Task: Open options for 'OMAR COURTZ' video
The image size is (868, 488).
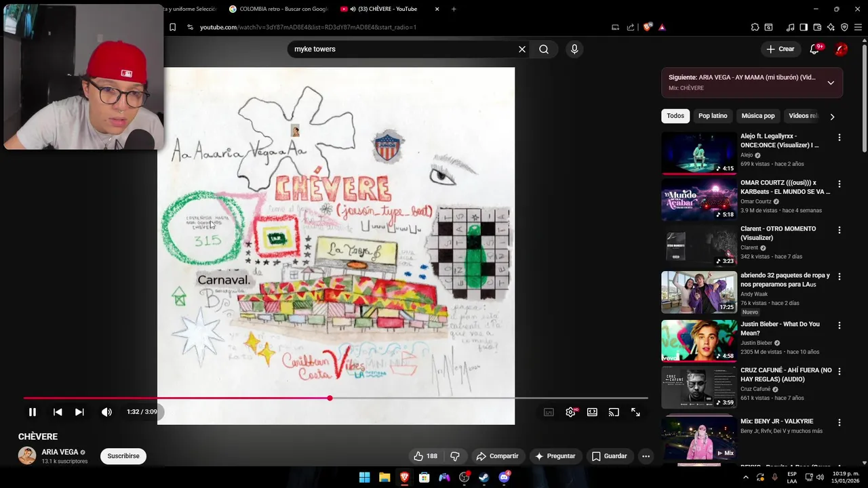Action: point(840,184)
